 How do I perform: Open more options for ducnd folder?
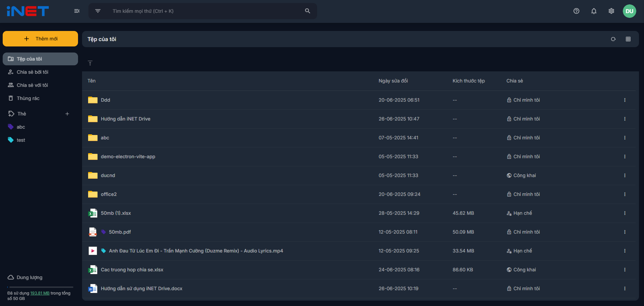[x=625, y=175]
